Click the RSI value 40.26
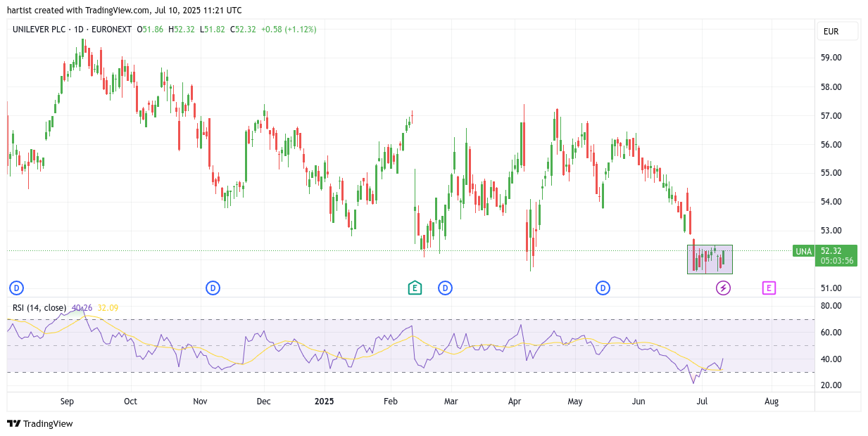Image resolution: width=868 pixels, height=436 pixels. pyautogui.click(x=82, y=307)
